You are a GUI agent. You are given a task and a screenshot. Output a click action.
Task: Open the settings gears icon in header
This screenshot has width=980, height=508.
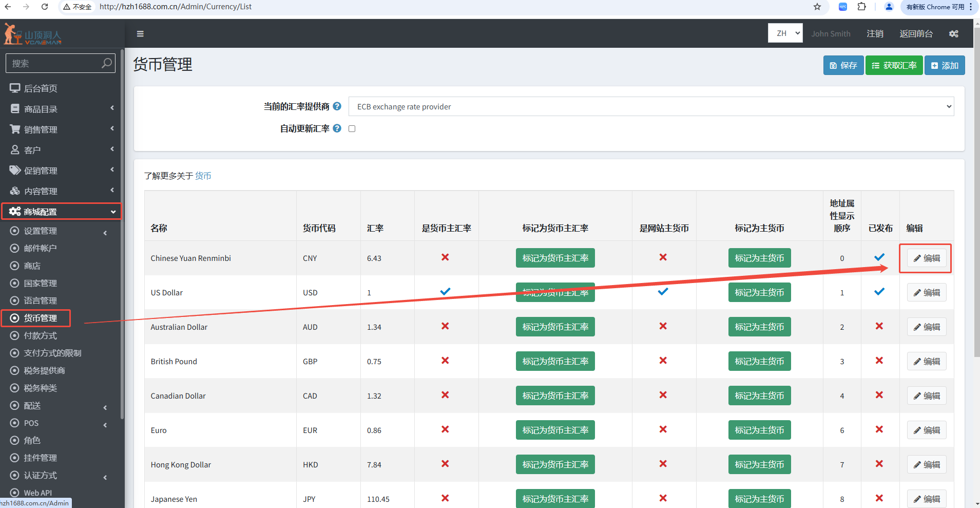[x=953, y=34]
